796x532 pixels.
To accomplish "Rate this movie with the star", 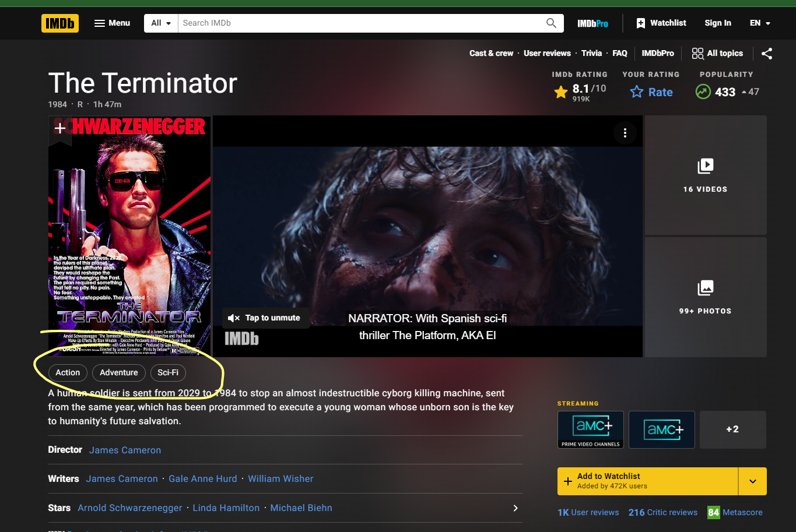I will click(651, 92).
